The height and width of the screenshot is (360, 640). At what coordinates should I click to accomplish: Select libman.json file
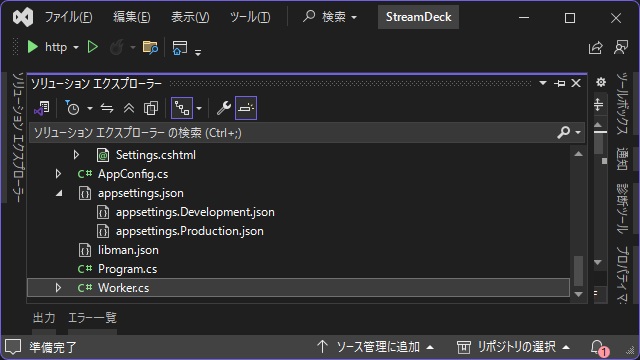click(128, 250)
